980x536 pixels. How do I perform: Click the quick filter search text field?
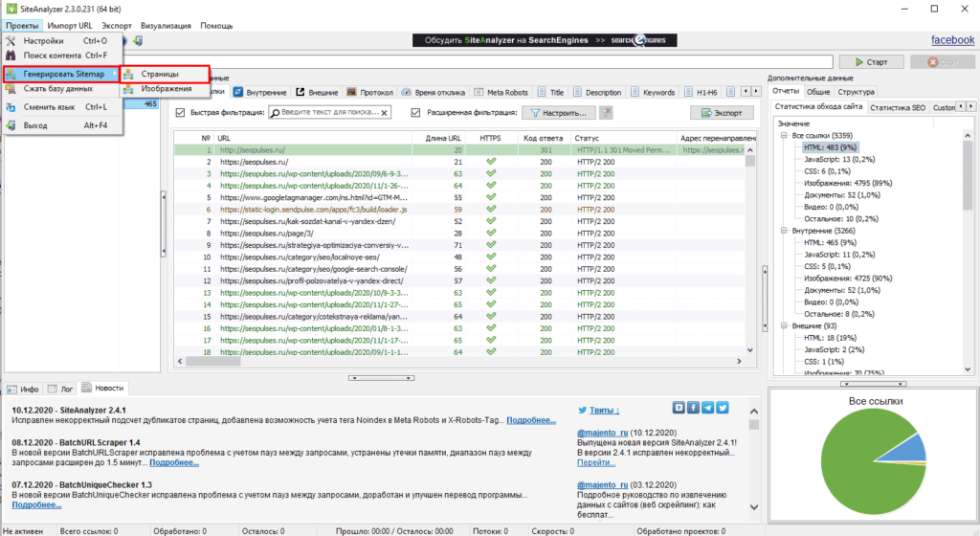click(329, 112)
